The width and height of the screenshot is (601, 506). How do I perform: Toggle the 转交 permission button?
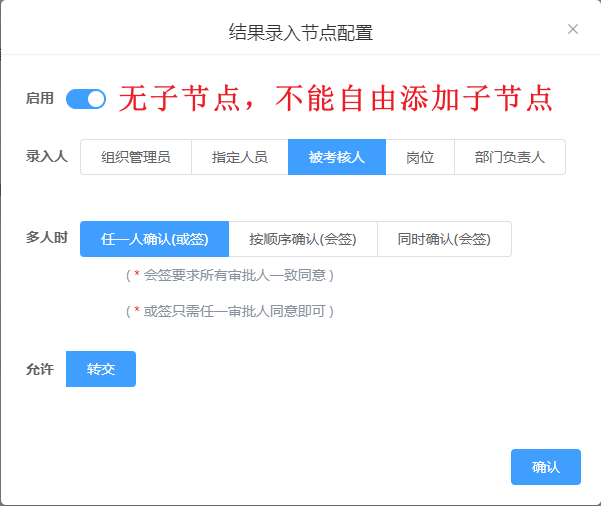101,369
